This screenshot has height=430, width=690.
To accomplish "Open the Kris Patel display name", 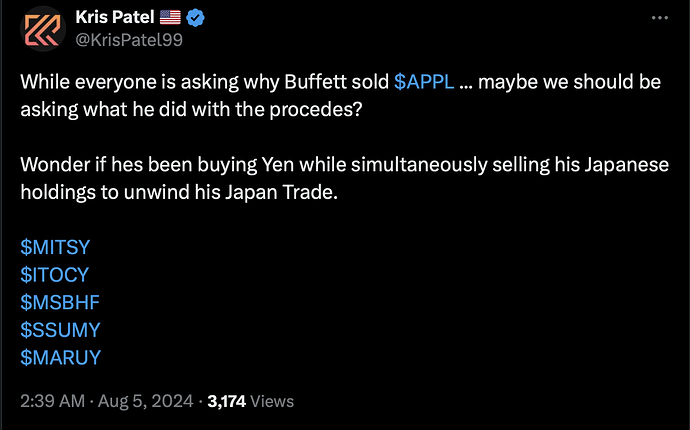I will click(x=114, y=18).
